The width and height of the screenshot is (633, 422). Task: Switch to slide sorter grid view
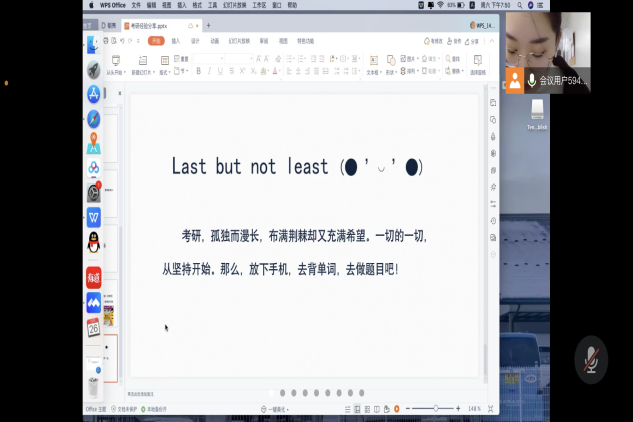[367, 409]
